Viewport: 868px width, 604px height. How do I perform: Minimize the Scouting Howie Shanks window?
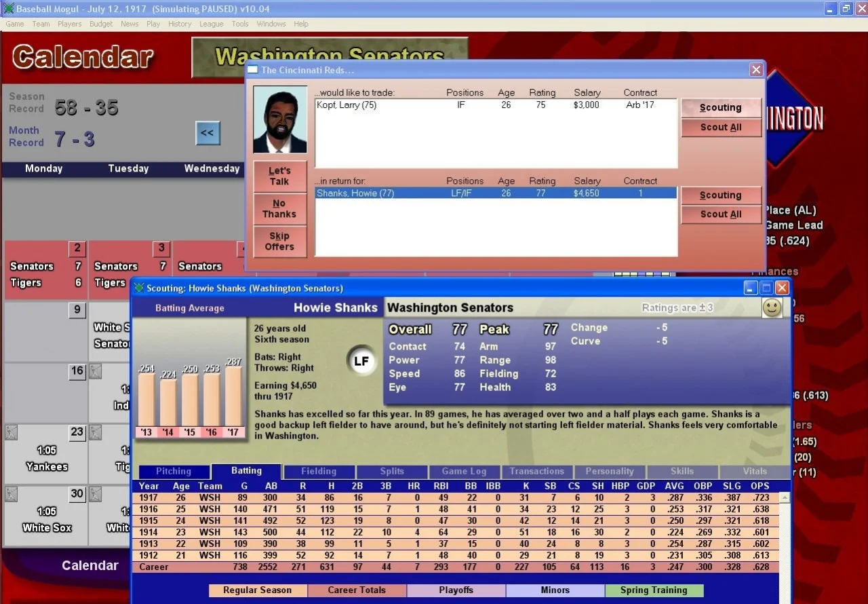pos(750,288)
